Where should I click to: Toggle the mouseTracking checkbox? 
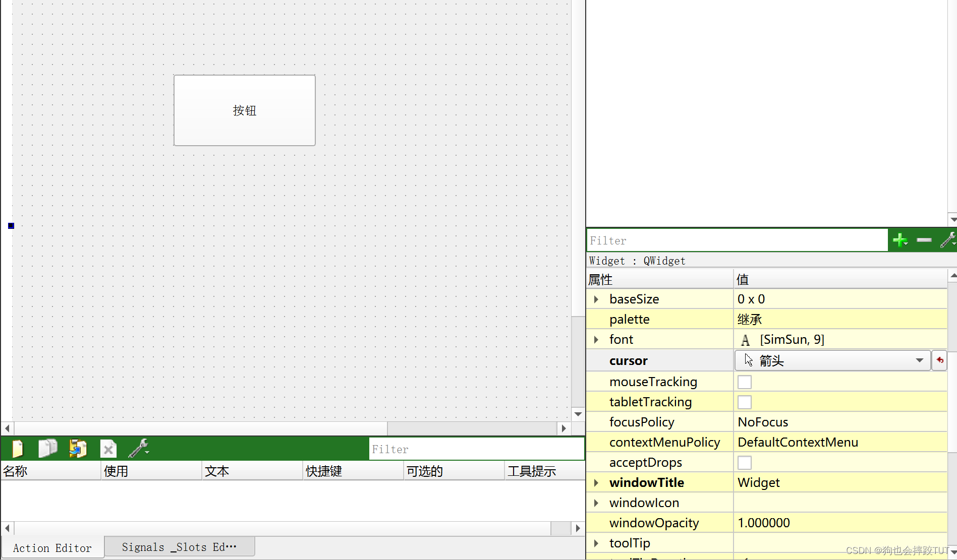[745, 382]
